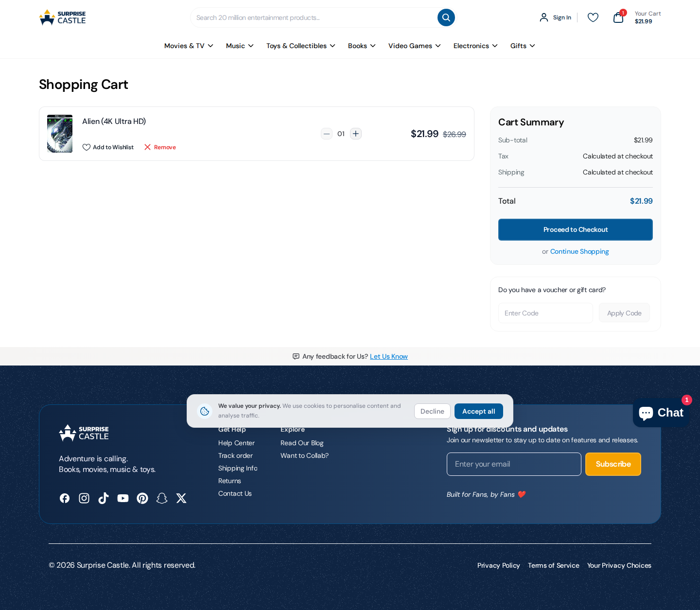Open Terms of Service link
The height and width of the screenshot is (610, 700).
click(554, 565)
